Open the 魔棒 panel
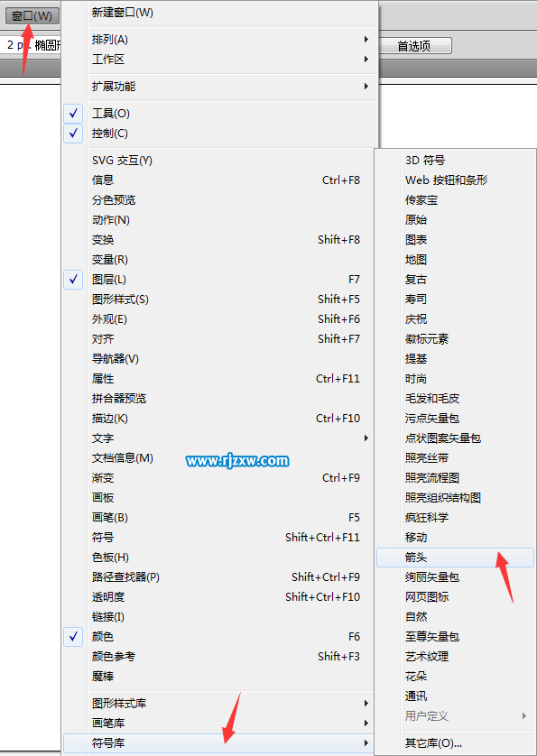 tap(219, 676)
